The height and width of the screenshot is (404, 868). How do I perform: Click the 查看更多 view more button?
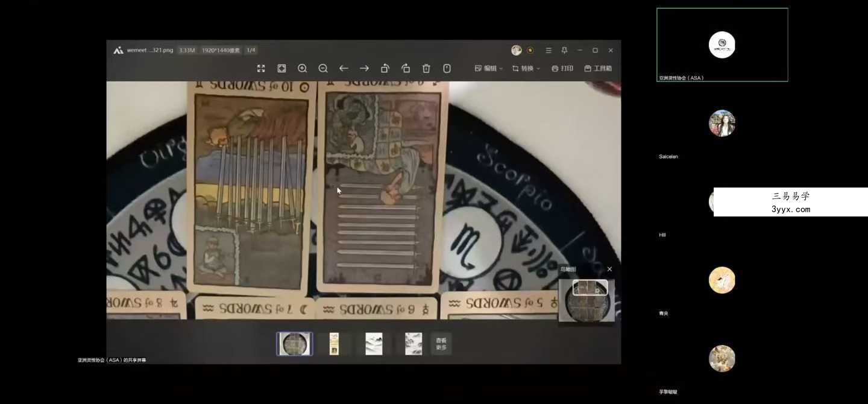(441, 344)
